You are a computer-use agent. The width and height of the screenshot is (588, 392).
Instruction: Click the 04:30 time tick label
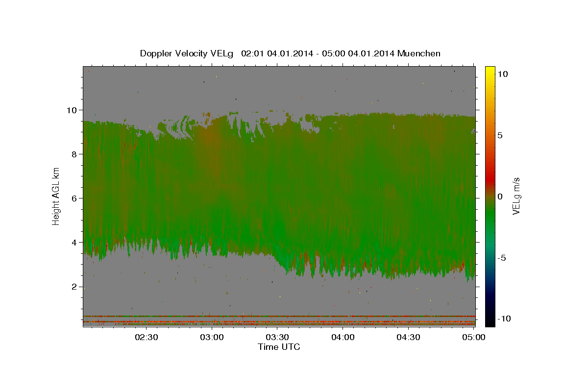click(408, 337)
